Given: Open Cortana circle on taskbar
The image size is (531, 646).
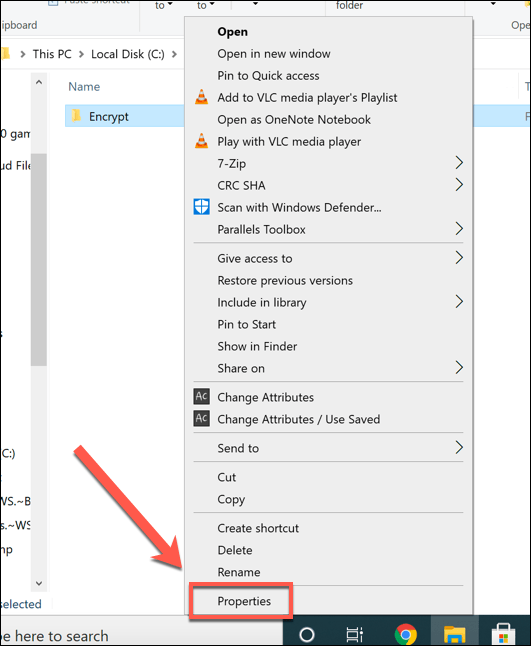Looking at the screenshot, I should point(306,634).
